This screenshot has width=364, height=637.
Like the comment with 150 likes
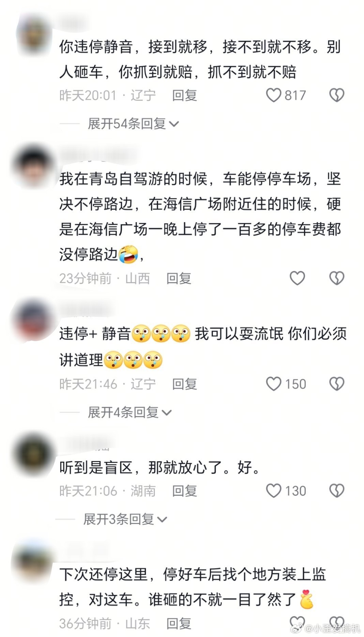tap(273, 384)
